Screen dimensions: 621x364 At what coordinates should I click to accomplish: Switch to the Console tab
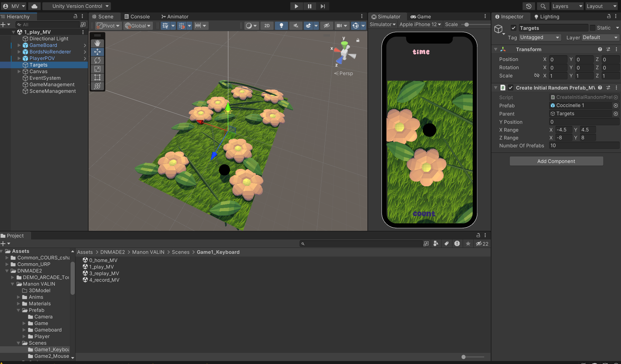click(137, 16)
